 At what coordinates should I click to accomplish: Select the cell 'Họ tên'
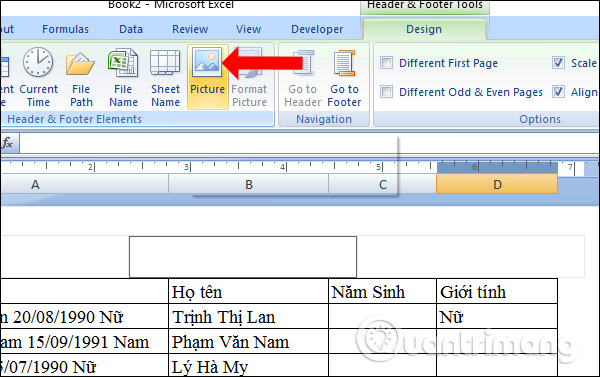[248, 292]
